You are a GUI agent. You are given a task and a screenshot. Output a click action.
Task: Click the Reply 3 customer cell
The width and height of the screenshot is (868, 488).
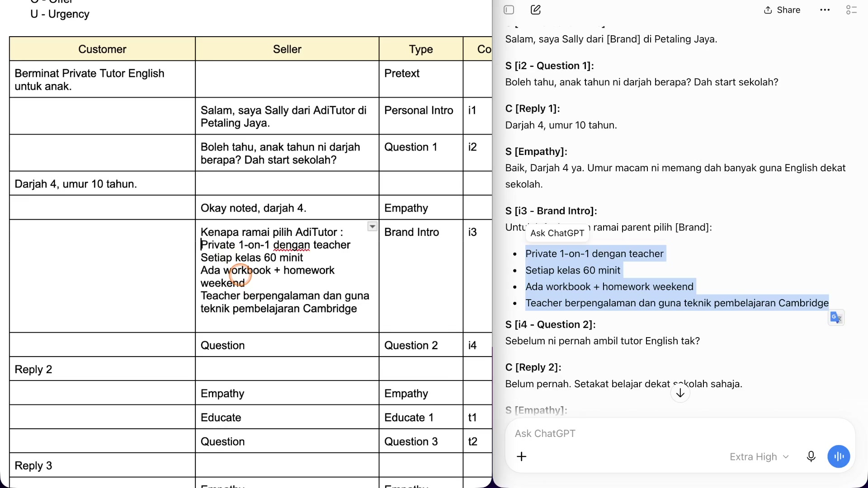click(x=102, y=465)
